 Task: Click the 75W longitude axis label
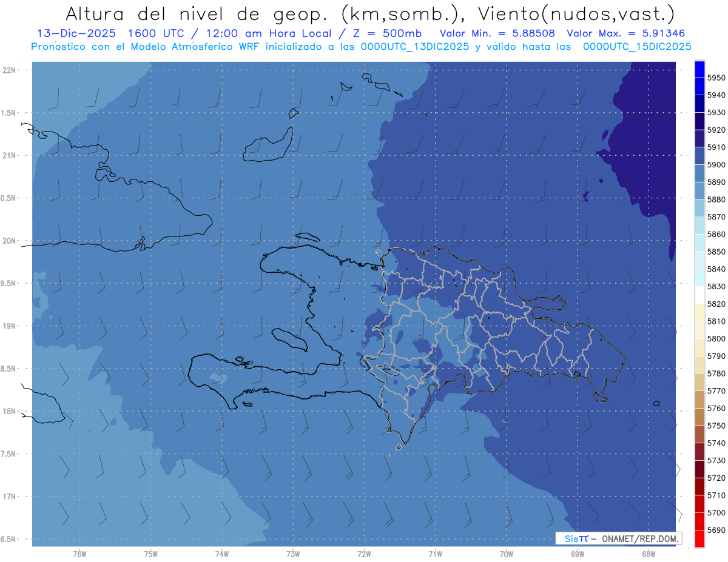pos(150,554)
